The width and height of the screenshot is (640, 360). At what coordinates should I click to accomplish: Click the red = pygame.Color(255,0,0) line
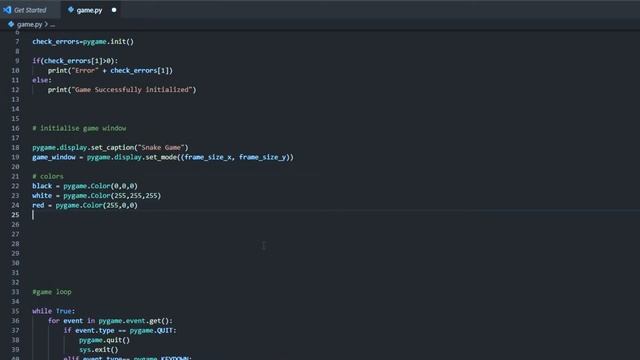coord(85,205)
